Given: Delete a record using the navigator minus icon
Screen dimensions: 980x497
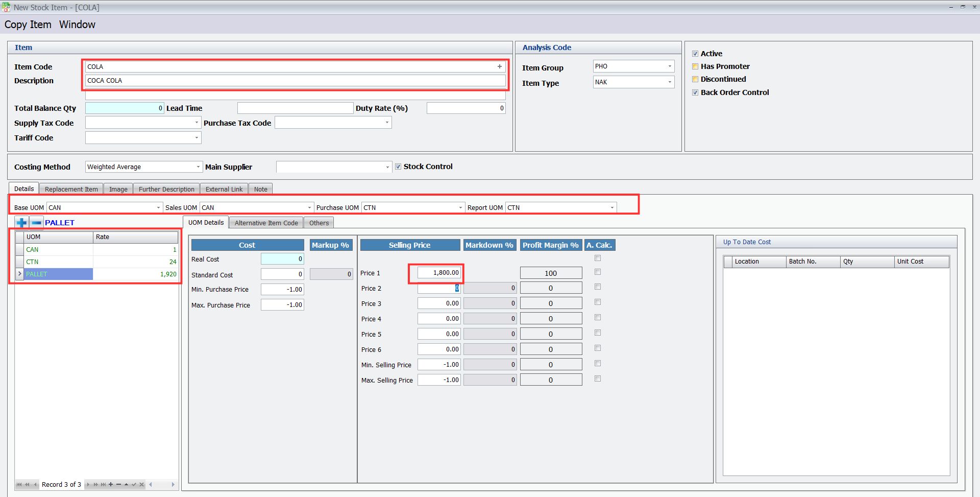Looking at the screenshot, I should point(118,485).
